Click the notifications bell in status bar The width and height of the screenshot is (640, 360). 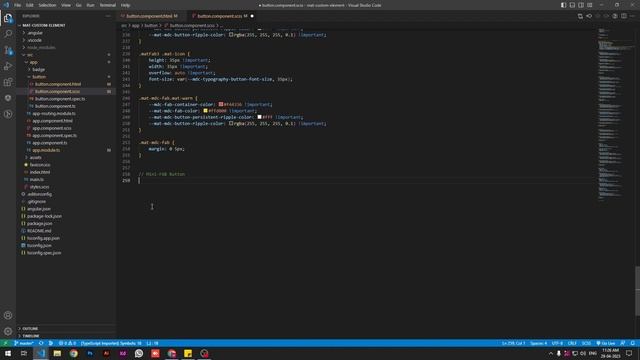[x=632, y=343]
